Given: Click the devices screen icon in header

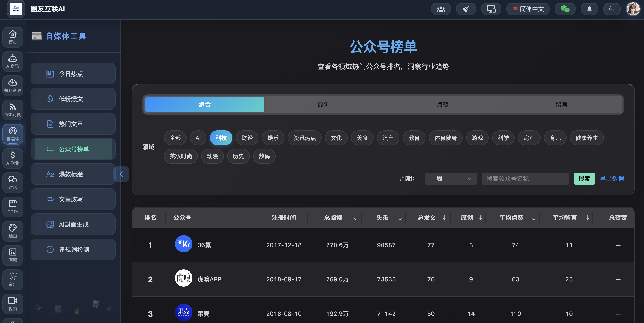Looking at the screenshot, I should click(491, 9).
